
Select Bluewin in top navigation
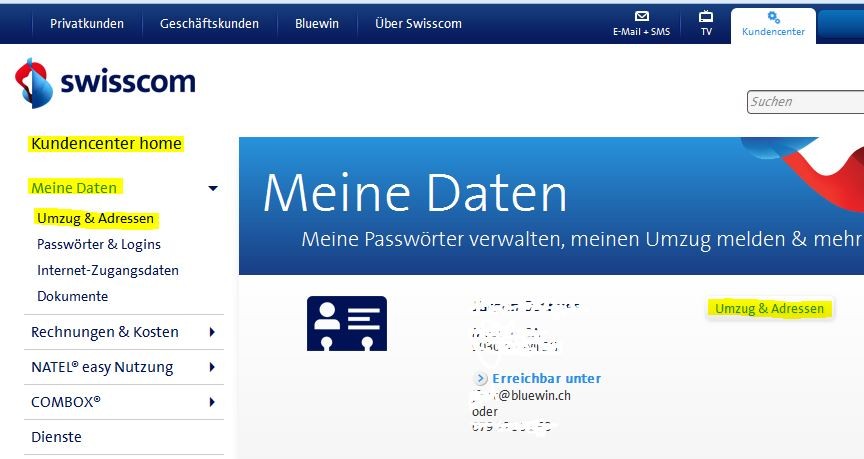point(316,23)
